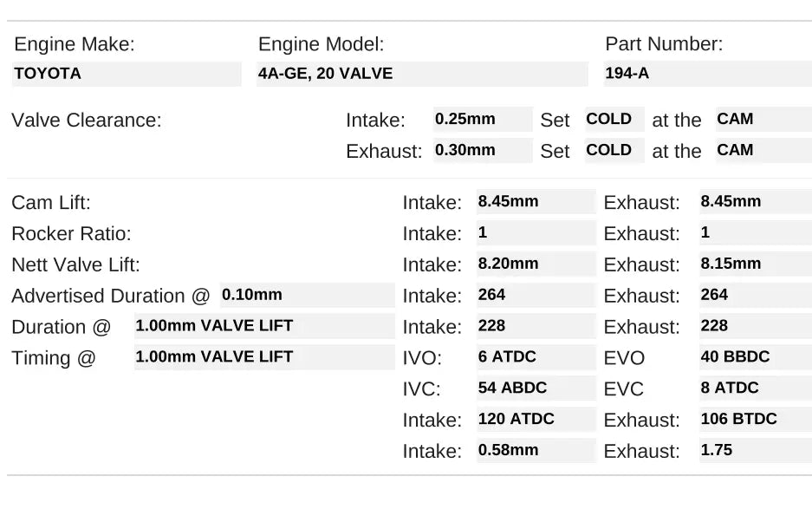The height and width of the screenshot is (509, 812).
Task: Click the Rocker Ratio Intake field
Action: (x=536, y=233)
